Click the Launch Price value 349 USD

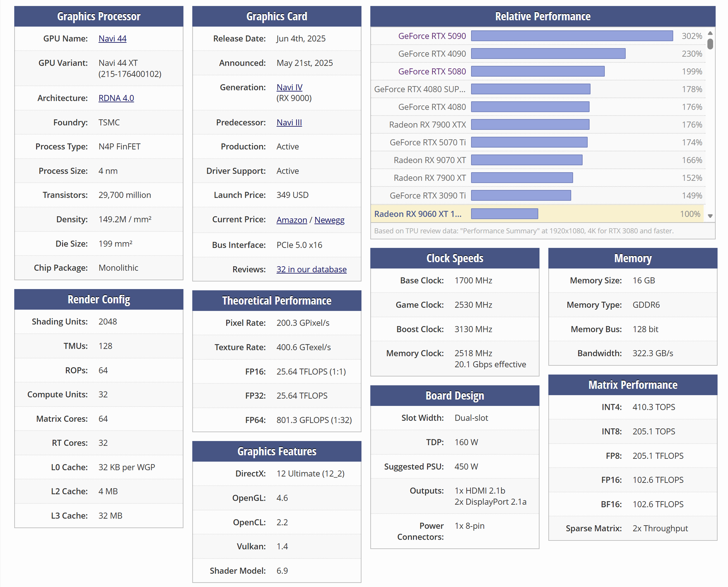tap(292, 195)
